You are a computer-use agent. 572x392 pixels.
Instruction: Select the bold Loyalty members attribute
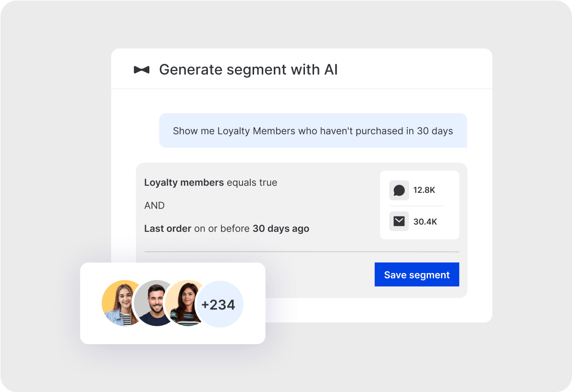click(184, 182)
